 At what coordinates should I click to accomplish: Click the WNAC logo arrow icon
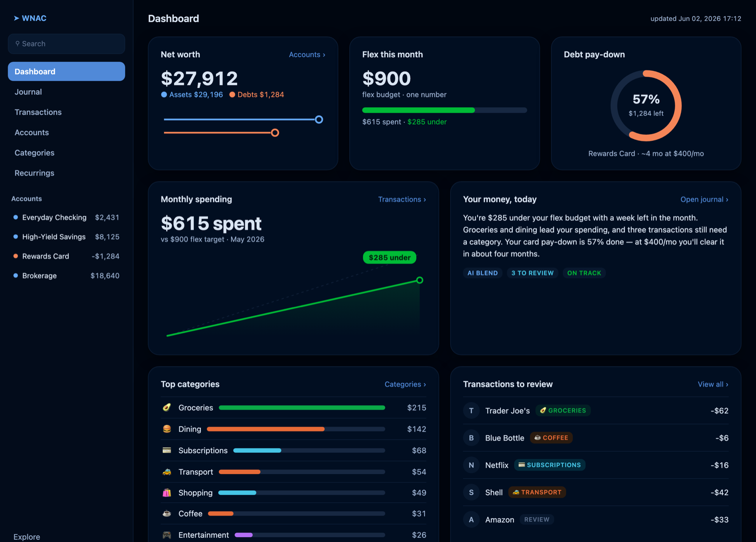coord(17,18)
